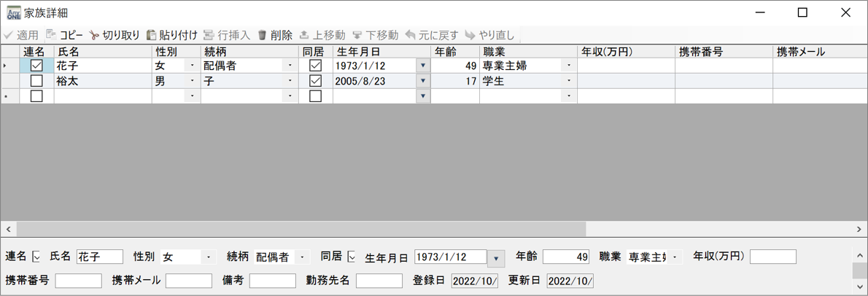Click the 貼り付け paste clipboard button
Viewport: 868px width, 296px height.
point(171,36)
